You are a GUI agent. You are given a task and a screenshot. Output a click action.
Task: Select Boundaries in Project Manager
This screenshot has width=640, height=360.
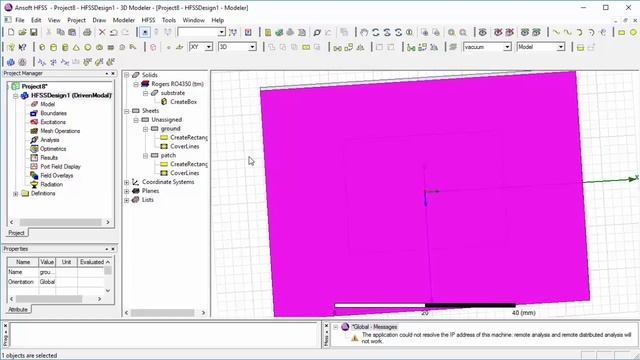tap(53, 113)
